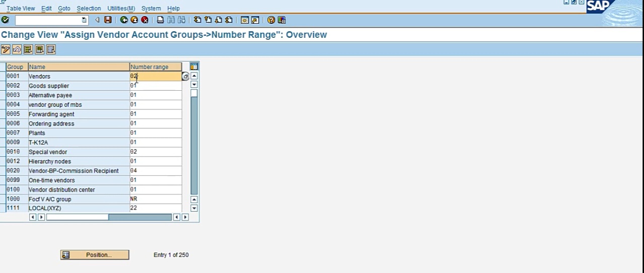Click bottom scroll-up arrow of table
The height and width of the screenshot is (273, 644).
194,199
